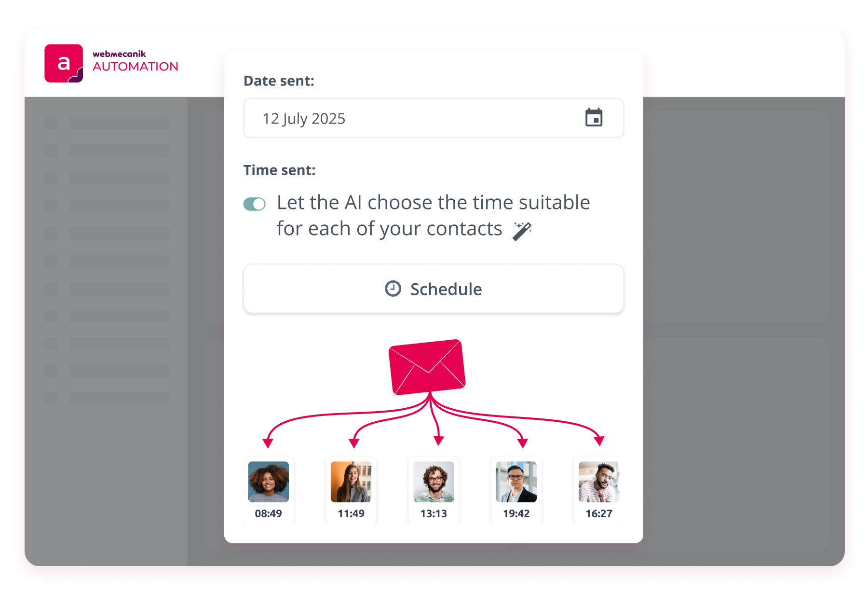Click the clock icon on Schedule
Screen dimensions: 868x595
point(393,289)
